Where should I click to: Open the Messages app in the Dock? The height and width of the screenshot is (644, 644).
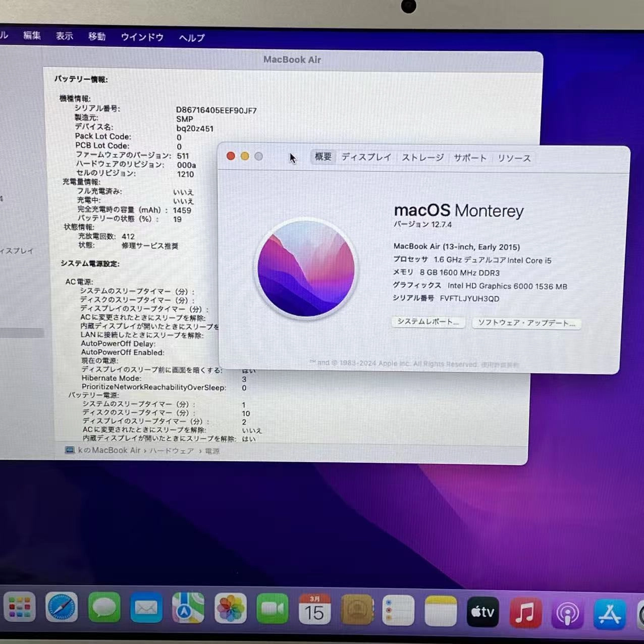coord(103,610)
